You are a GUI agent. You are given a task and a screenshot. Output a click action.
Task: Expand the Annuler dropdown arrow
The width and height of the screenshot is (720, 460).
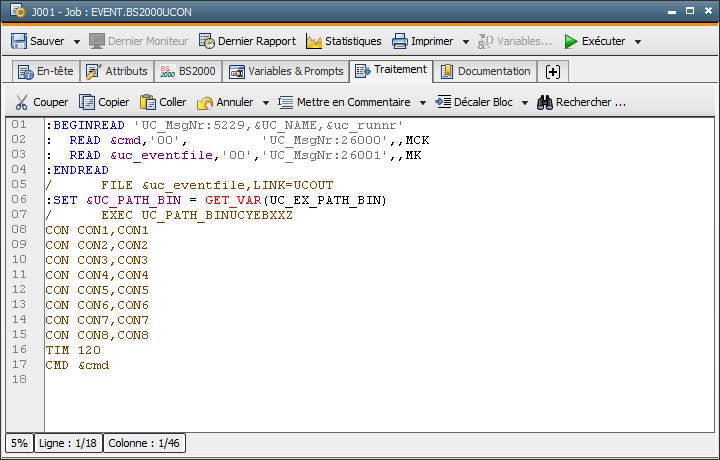[265, 103]
